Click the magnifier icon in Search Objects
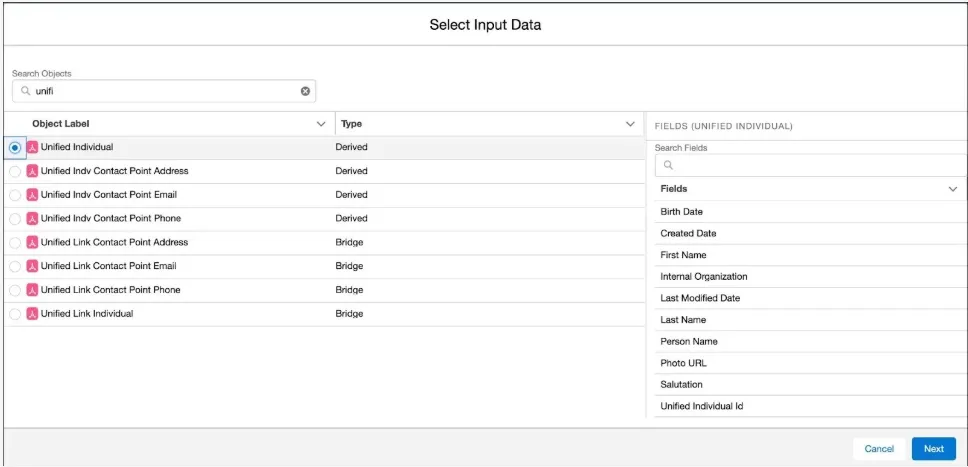This screenshot has width=968, height=467. point(26,91)
